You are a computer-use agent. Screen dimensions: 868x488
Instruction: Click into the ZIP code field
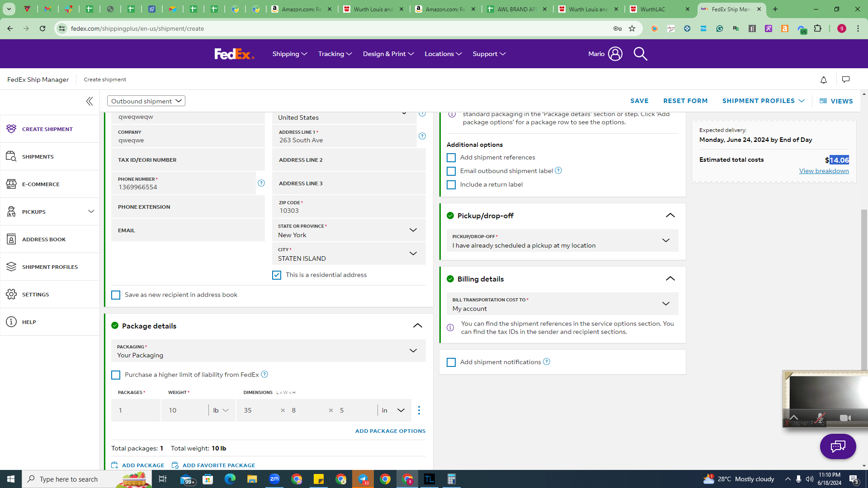pos(349,207)
